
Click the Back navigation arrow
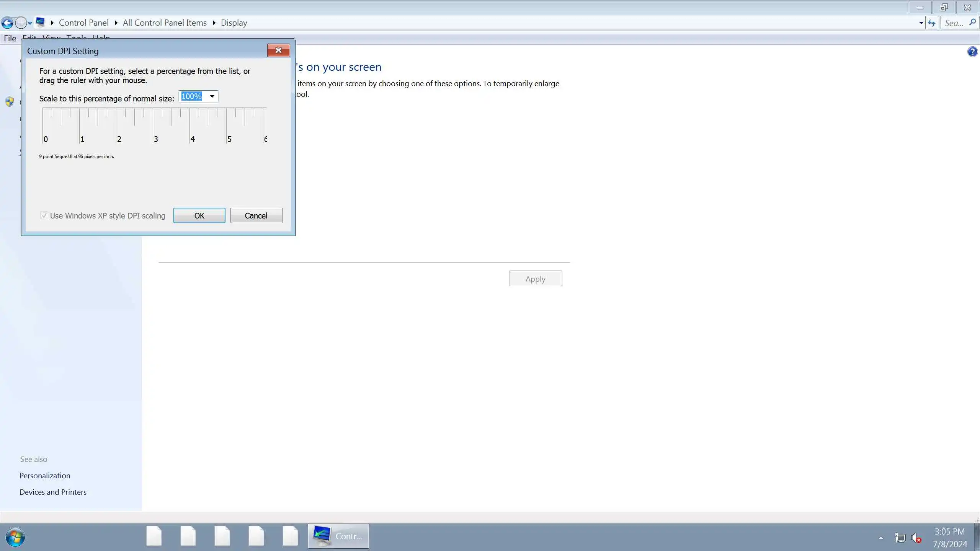(x=7, y=23)
